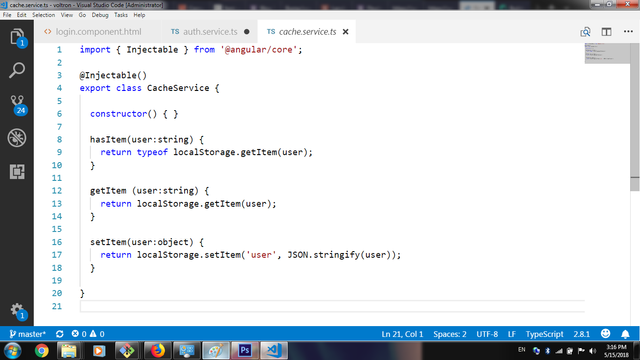The width and height of the screenshot is (640, 360).
Task: Click the master branch indicator in status bar
Action: pyautogui.click(x=27, y=334)
